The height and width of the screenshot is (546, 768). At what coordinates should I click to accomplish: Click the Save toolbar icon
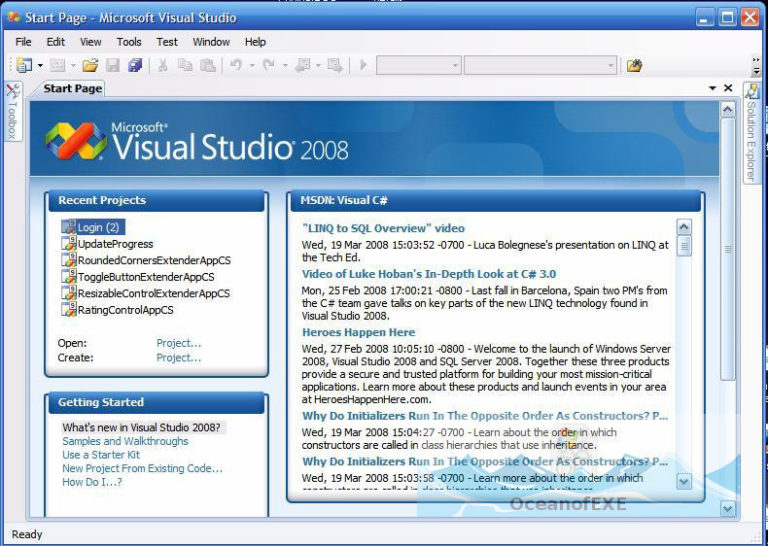pos(113,65)
